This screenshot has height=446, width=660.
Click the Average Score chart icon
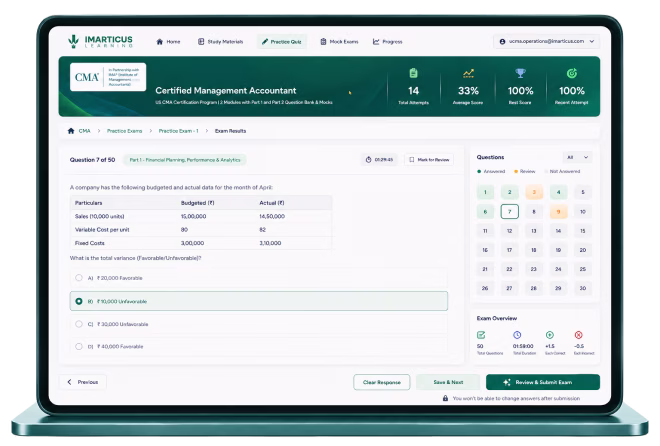tap(468, 74)
